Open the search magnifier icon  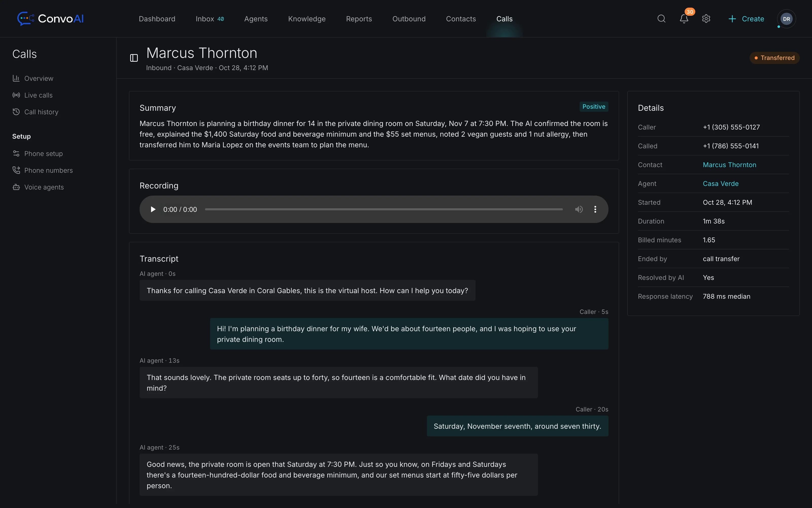(x=661, y=19)
